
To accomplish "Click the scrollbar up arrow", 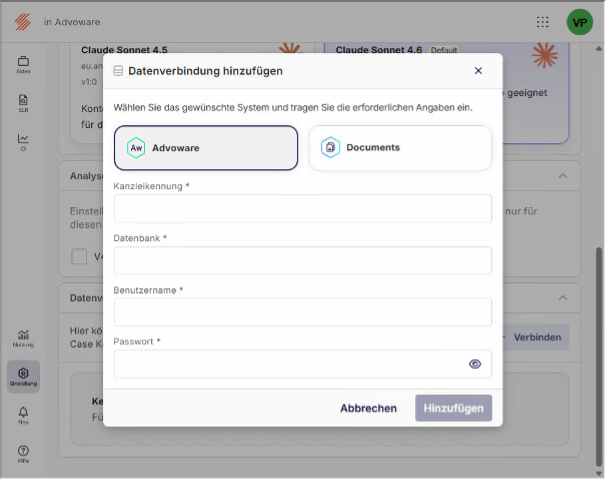I will tap(599, 49).
